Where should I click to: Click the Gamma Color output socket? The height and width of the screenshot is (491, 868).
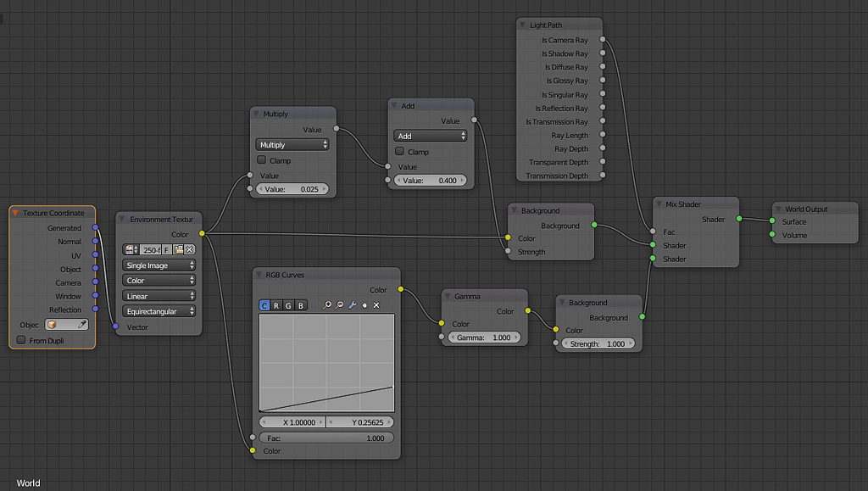[527, 310]
